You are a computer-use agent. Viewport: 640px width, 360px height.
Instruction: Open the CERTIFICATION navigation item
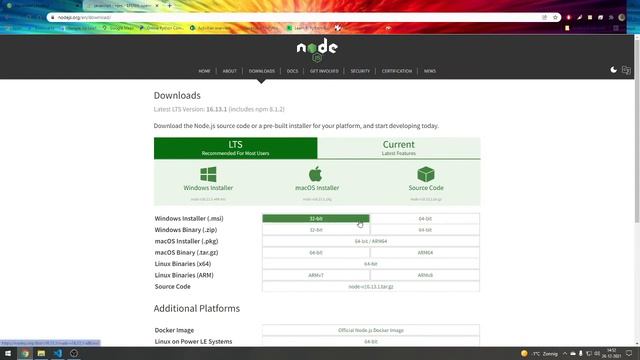[x=397, y=71]
